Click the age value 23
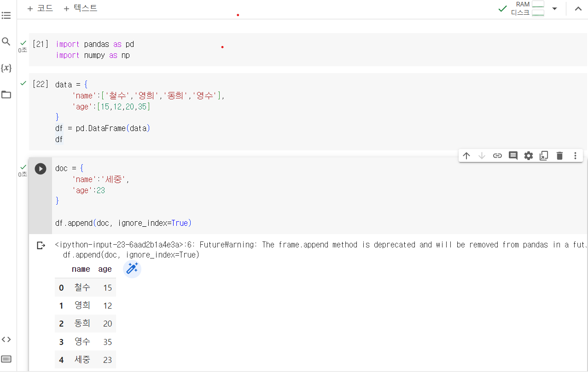This screenshot has height=373, width=588. (107, 360)
